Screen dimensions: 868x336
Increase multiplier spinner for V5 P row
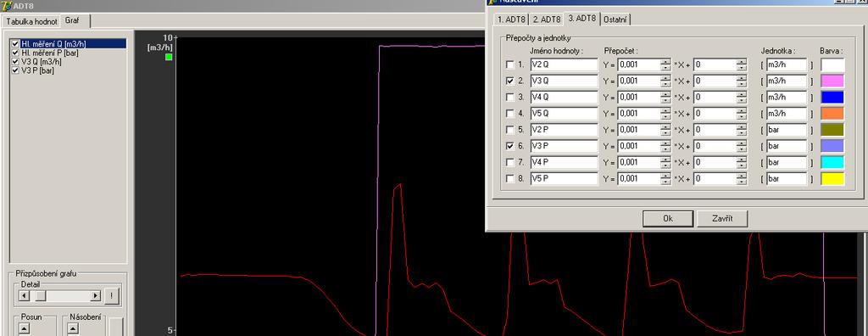[x=665, y=176]
